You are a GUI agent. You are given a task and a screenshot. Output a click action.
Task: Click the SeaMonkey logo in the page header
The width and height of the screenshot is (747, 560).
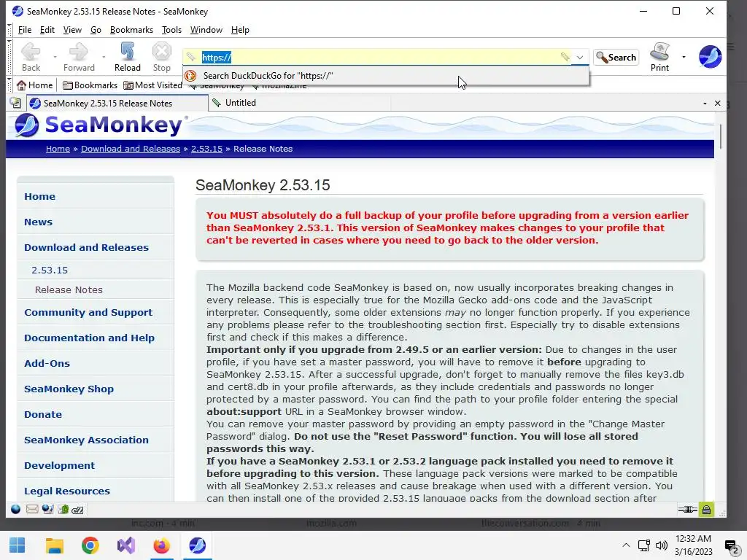coord(99,125)
